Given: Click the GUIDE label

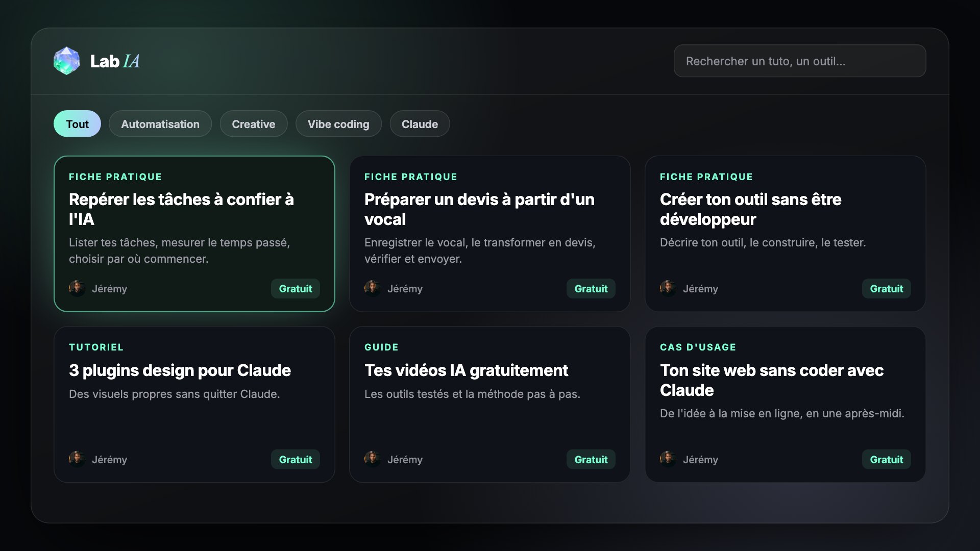Looking at the screenshot, I should 381,347.
